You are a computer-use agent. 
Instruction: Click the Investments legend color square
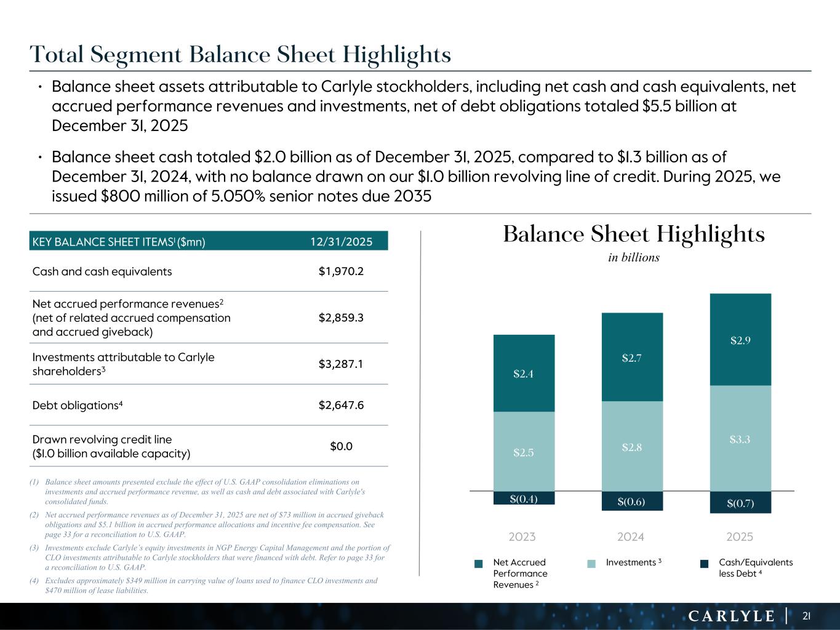coord(591,563)
